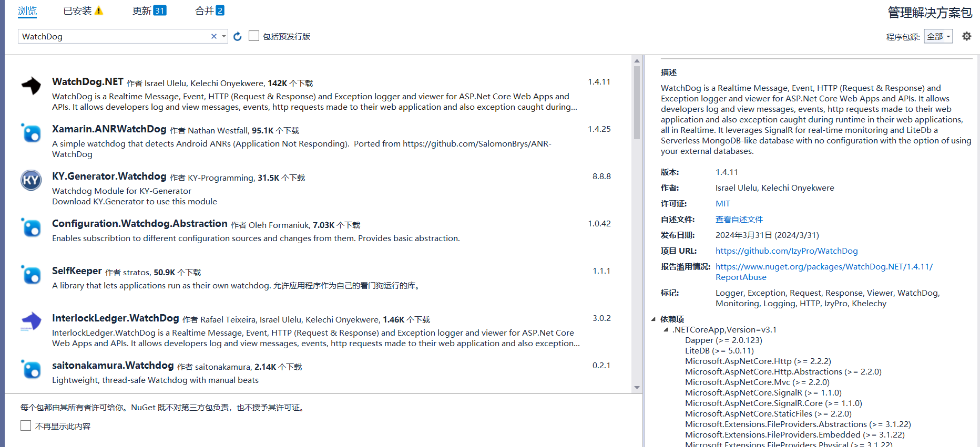Select the SelfKeeper package title
The image size is (980, 447).
click(x=77, y=271)
